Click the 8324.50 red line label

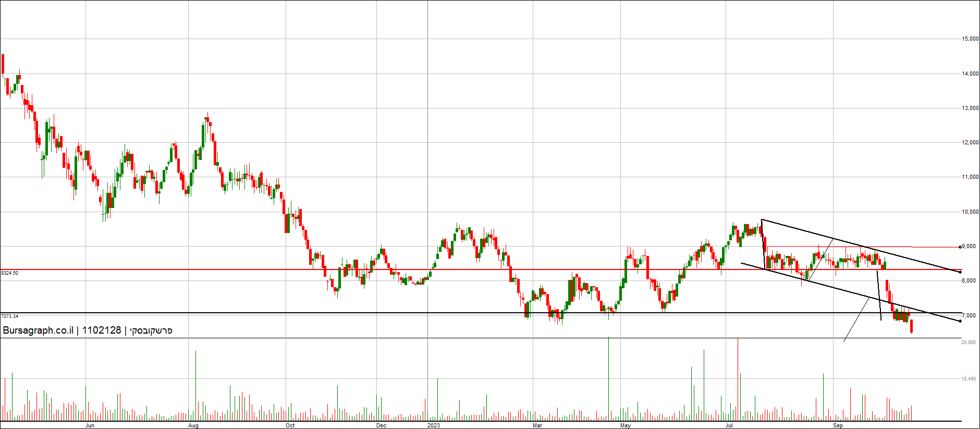coord(10,273)
